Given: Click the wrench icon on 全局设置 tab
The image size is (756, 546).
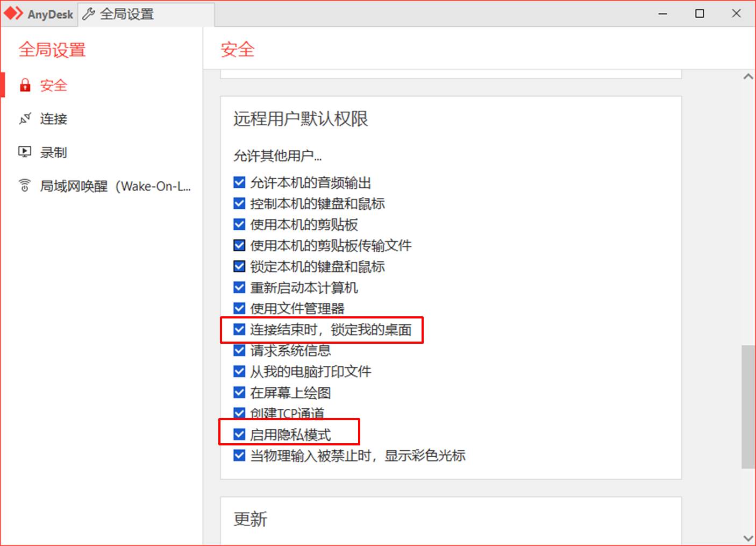Looking at the screenshot, I should click(89, 15).
